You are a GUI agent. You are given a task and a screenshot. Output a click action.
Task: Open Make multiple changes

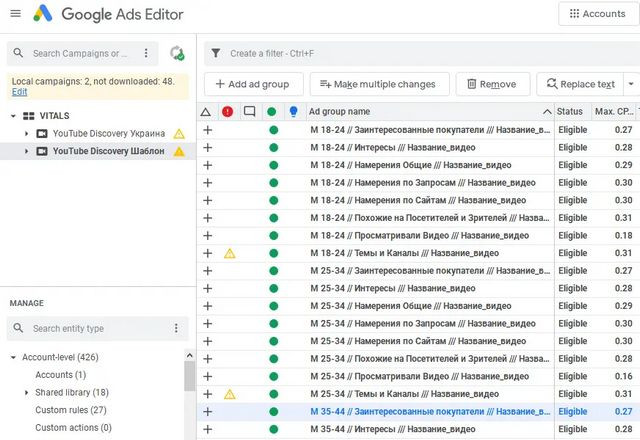(x=379, y=84)
